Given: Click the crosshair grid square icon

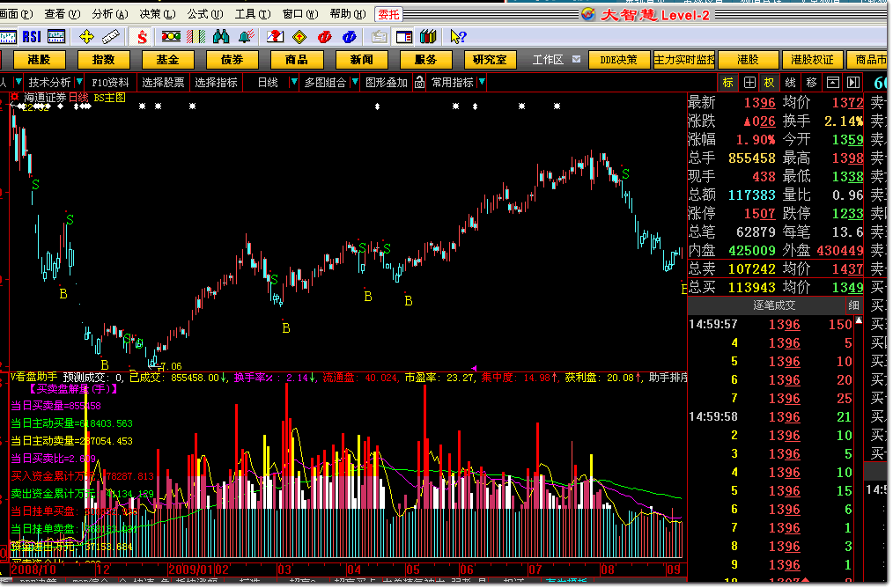Looking at the screenshot, I should [x=749, y=83].
